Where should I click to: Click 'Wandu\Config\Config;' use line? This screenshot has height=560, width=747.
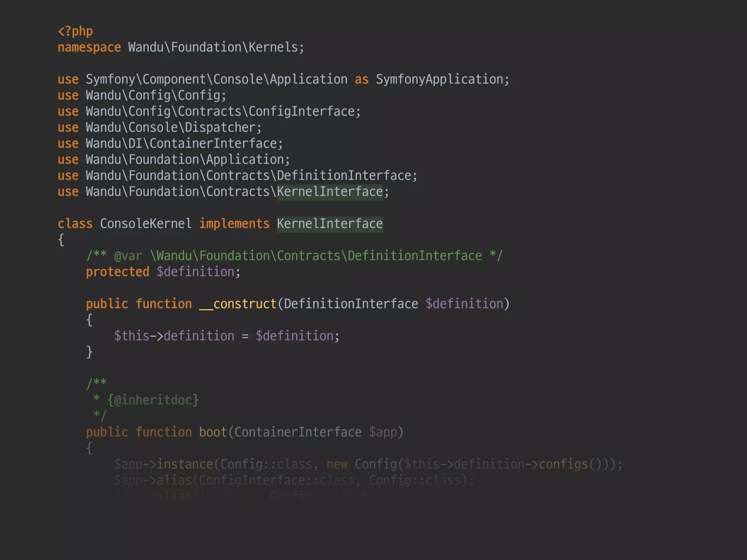(142, 96)
